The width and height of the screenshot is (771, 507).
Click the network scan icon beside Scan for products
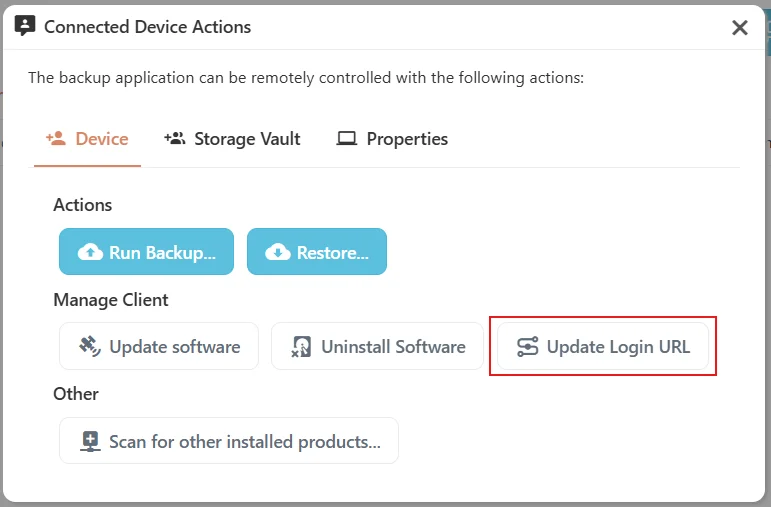coord(90,441)
